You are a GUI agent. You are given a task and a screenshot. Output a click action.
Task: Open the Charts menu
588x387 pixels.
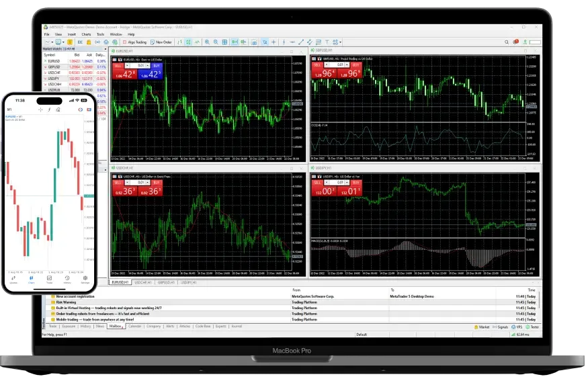click(x=86, y=34)
